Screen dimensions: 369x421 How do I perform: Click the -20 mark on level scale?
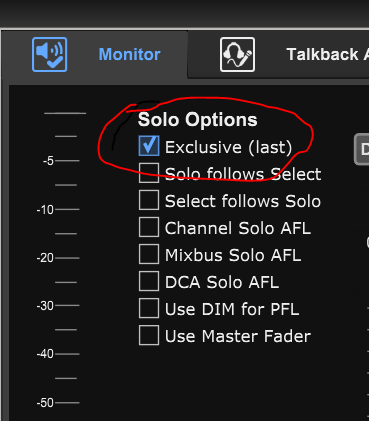click(x=45, y=258)
